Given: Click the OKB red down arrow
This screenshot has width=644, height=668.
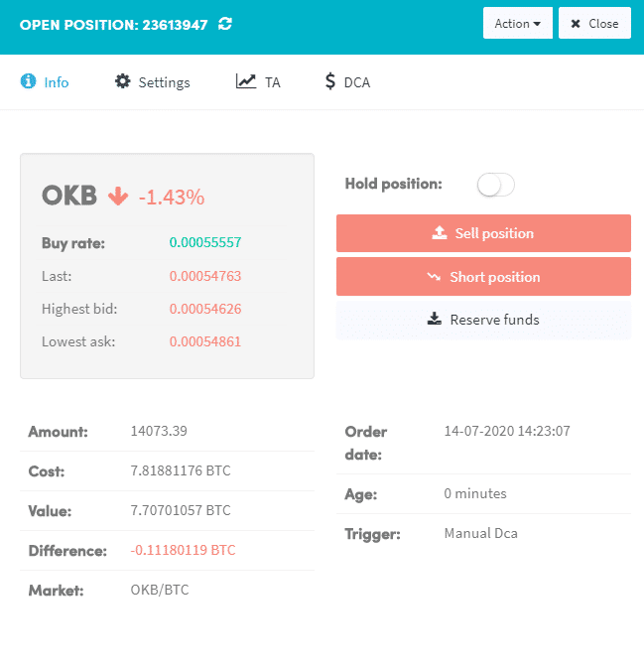Looking at the screenshot, I should (x=118, y=197).
